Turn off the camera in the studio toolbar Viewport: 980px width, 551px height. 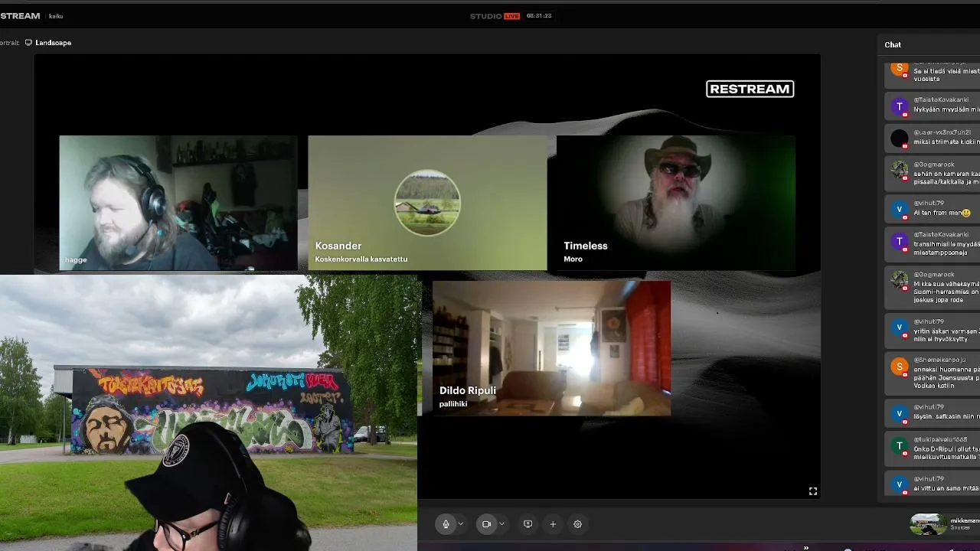pos(486,524)
